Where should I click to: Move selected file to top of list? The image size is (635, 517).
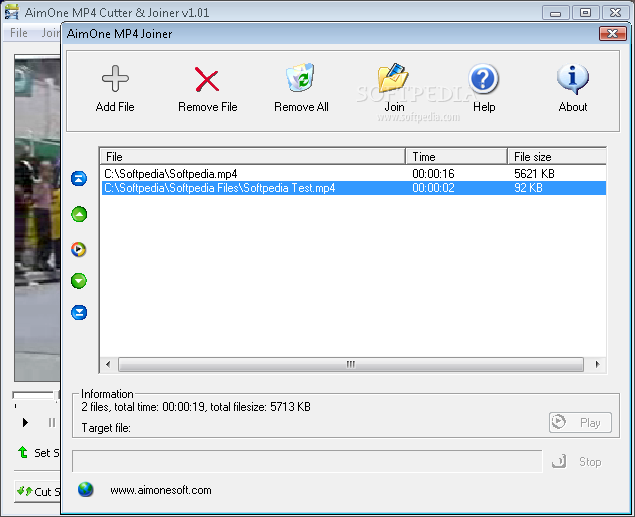pos(79,178)
